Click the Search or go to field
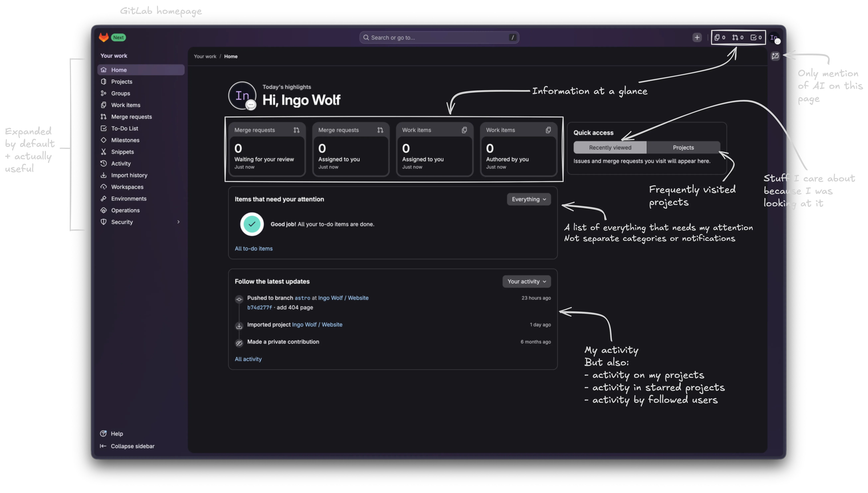Screen dimensions: 868x493 (x=439, y=38)
